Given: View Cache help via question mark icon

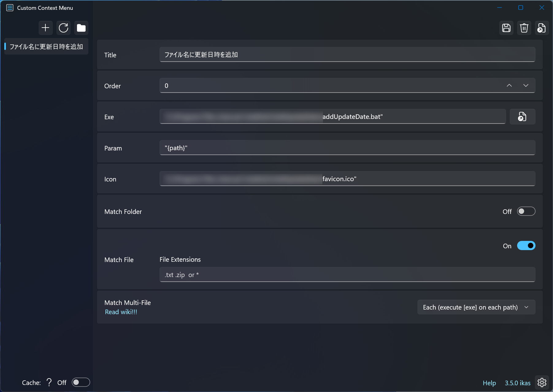Looking at the screenshot, I should pos(49,382).
